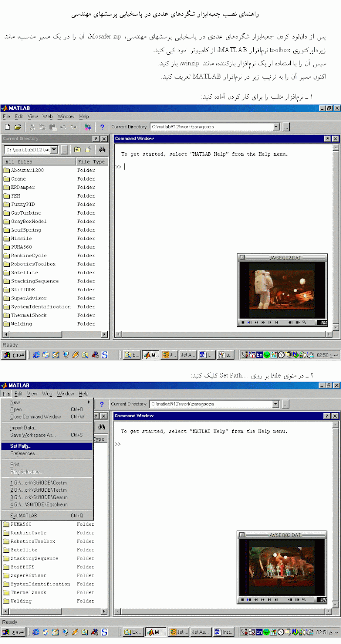This screenshot has height=644, width=341.
Task: Open Edit menu in first screenshot
Action: pyautogui.click(x=19, y=117)
